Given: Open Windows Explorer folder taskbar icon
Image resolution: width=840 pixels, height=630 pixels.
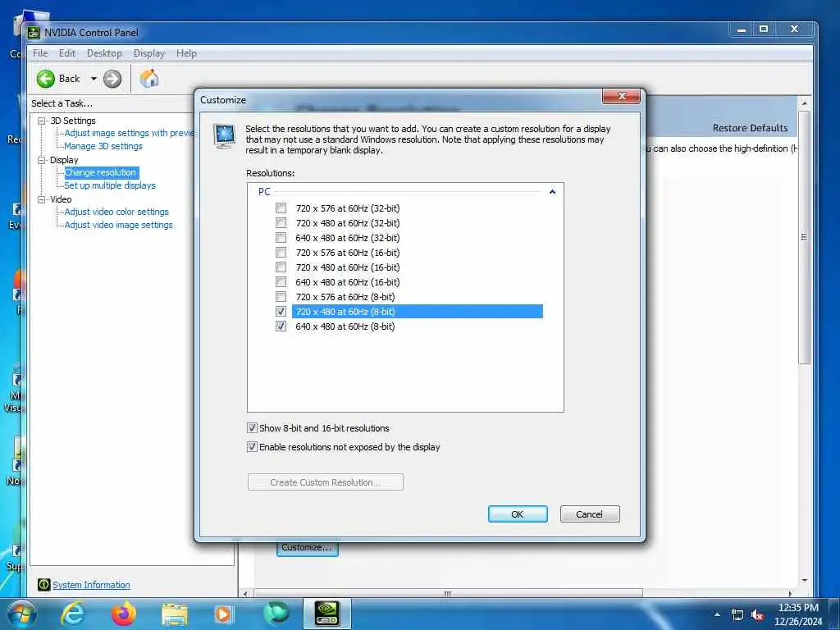Looking at the screenshot, I should (175, 614).
